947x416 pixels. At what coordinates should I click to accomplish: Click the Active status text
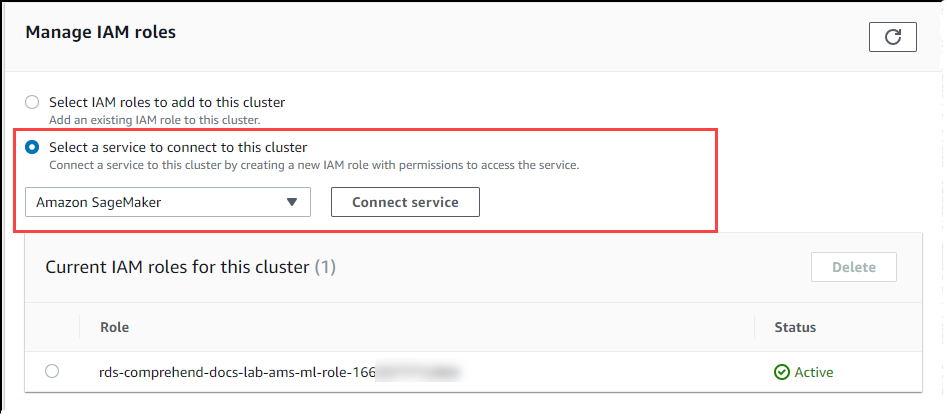[813, 372]
